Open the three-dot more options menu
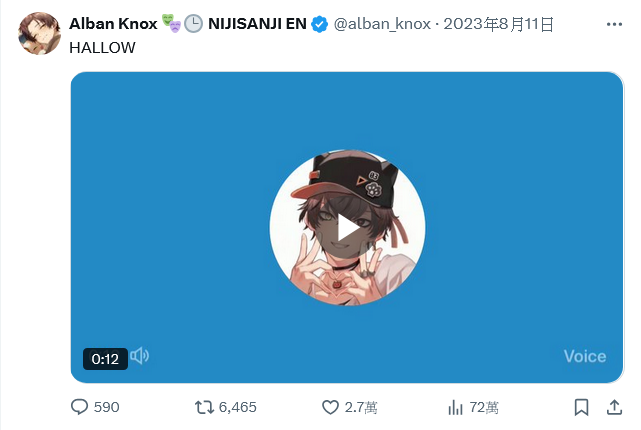This screenshot has height=430, width=641. (614, 25)
